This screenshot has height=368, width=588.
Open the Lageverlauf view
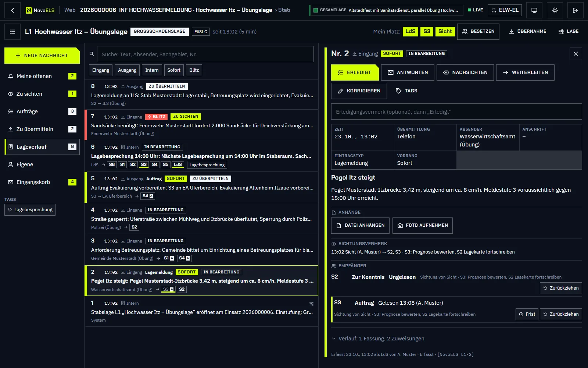coord(42,147)
